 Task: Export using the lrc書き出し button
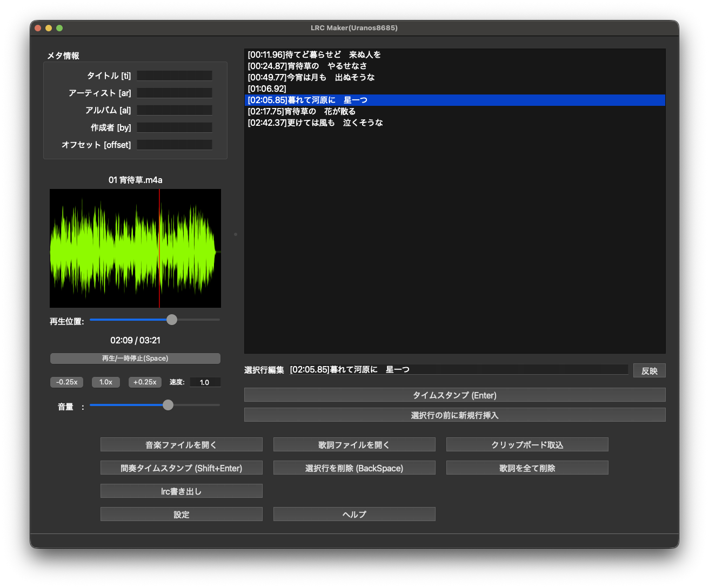click(181, 491)
